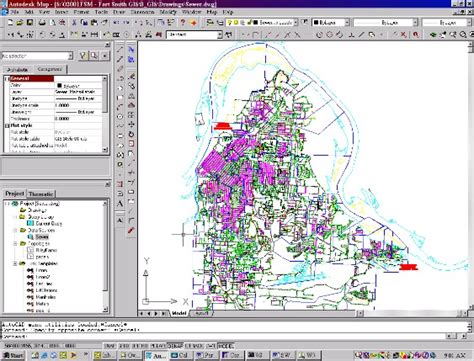Open the dropdown in second toolbar row
Screen dimensions: 474x361
pyautogui.click(x=220, y=34)
